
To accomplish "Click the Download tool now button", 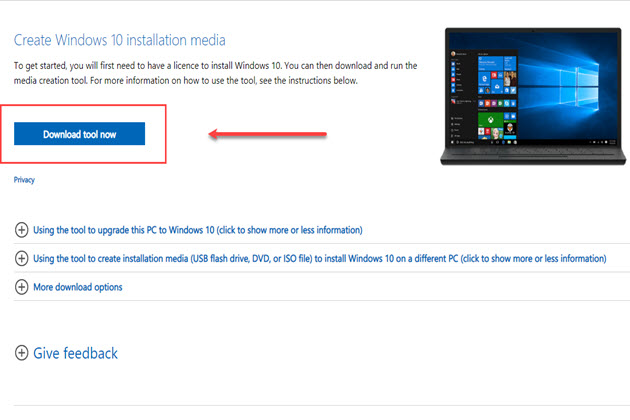I will [x=80, y=134].
